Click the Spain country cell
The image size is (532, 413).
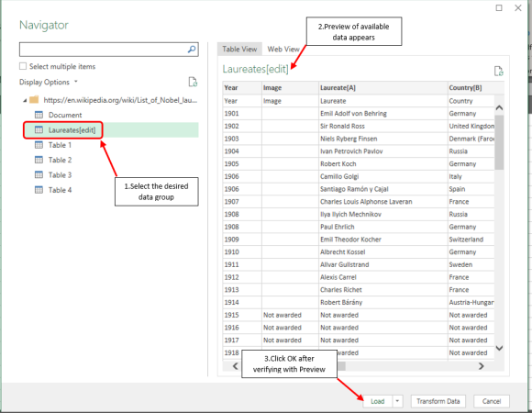pos(471,189)
